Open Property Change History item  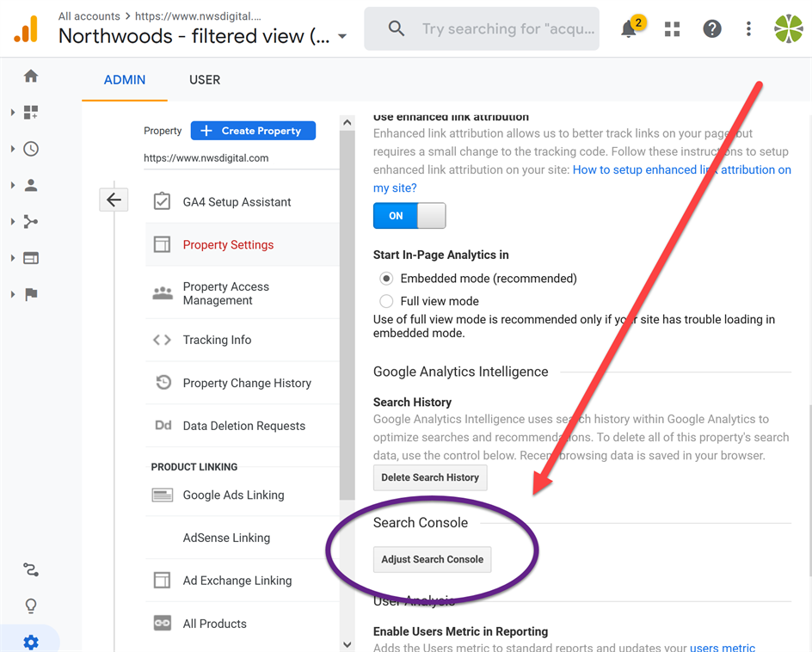click(x=243, y=383)
